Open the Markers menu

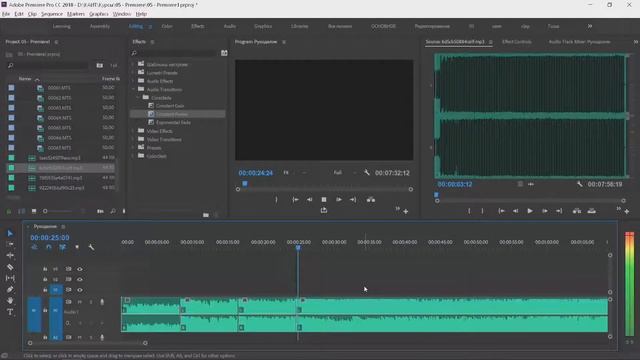[x=76, y=14]
